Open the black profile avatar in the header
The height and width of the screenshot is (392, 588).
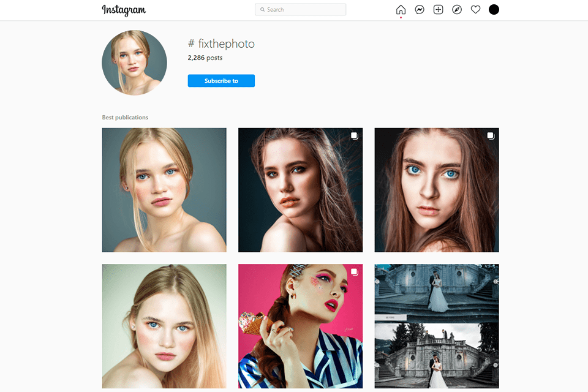pos(494,9)
